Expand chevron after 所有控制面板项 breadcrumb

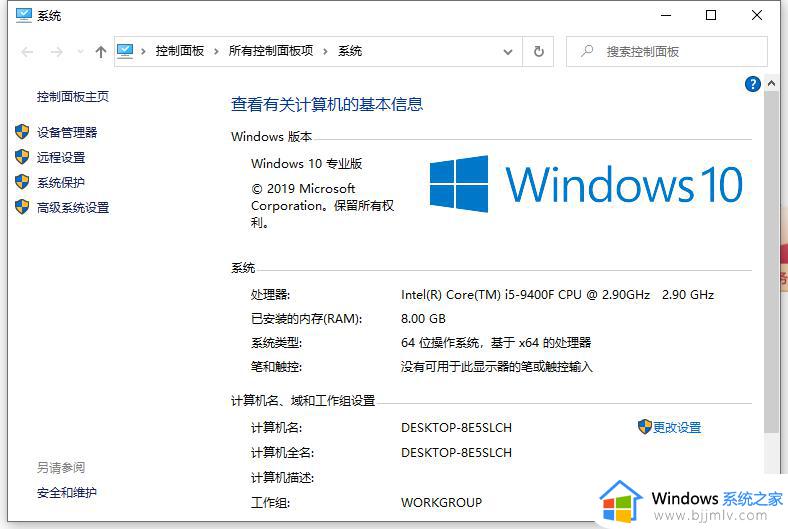coord(325,51)
